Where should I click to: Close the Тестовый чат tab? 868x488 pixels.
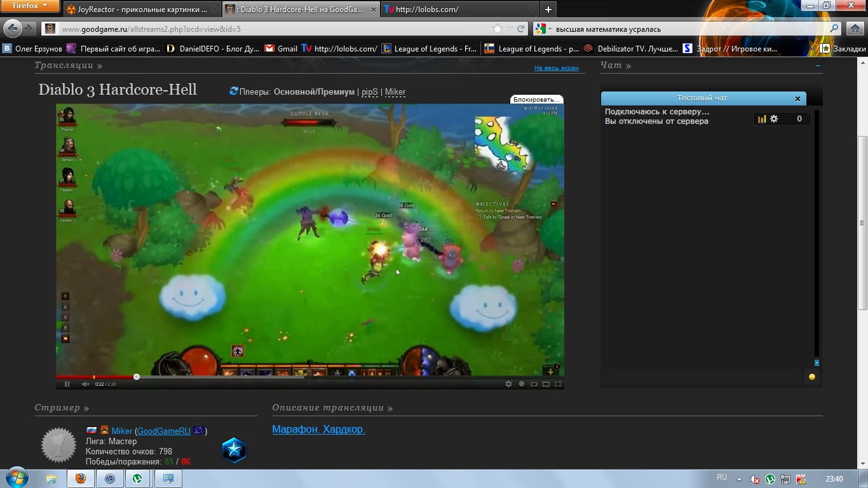click(x=797, y=98)
